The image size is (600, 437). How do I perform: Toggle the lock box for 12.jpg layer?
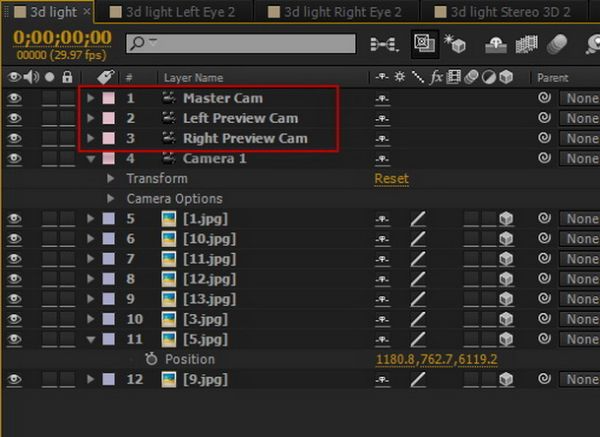point(67,279)
